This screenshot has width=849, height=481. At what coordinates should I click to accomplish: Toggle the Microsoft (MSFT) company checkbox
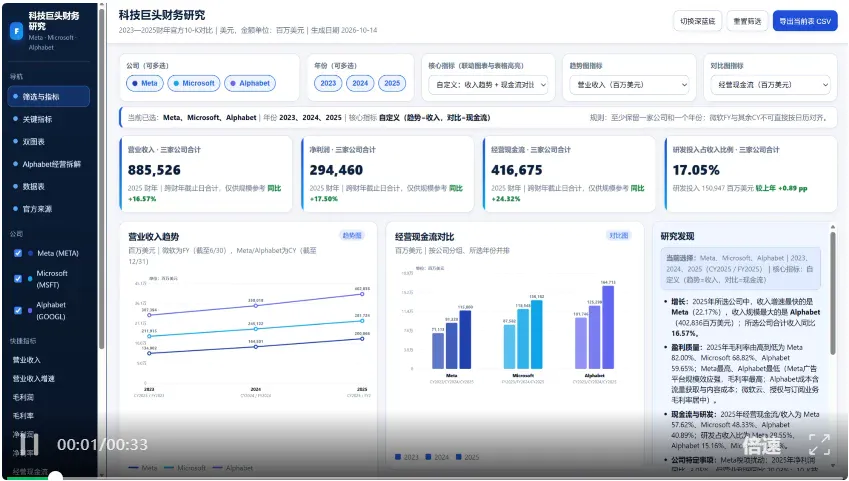(18, 279)
